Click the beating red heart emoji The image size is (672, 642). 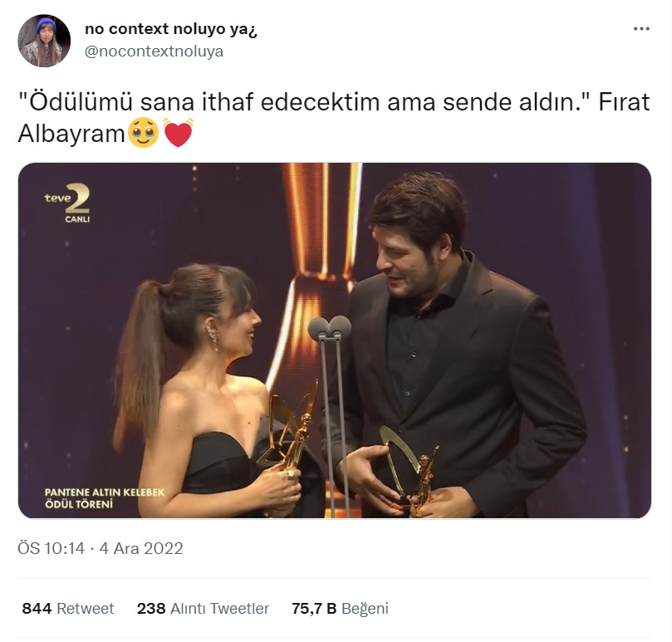click(179, 133)
